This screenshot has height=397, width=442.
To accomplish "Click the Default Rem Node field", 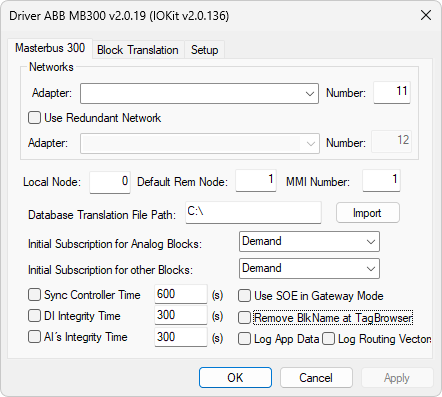I will [x=256, y=181].
